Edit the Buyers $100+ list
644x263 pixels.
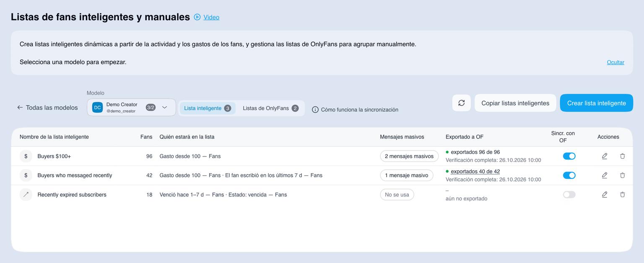click(x=605, y=156)
